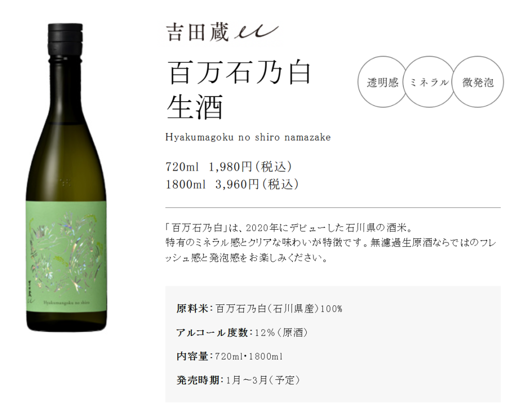Click the Hyakumagoku no shiro namazake subtitle

[x=248, y=137]
